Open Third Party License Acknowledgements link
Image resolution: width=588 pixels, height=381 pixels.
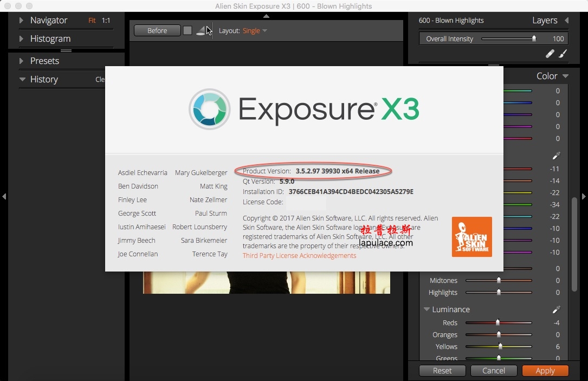tap(299, 255)
